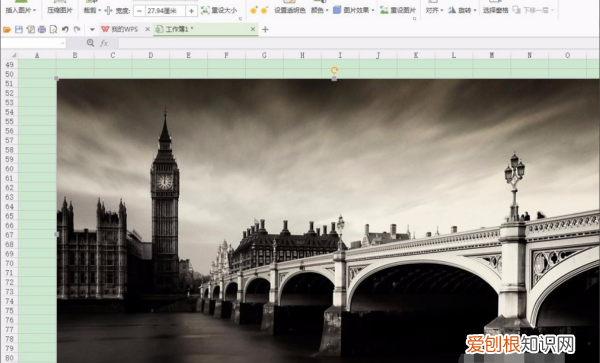The height and width of the screenshot is (363, 600).
Task: Redo the last undone action
Action: click(77, 29)
